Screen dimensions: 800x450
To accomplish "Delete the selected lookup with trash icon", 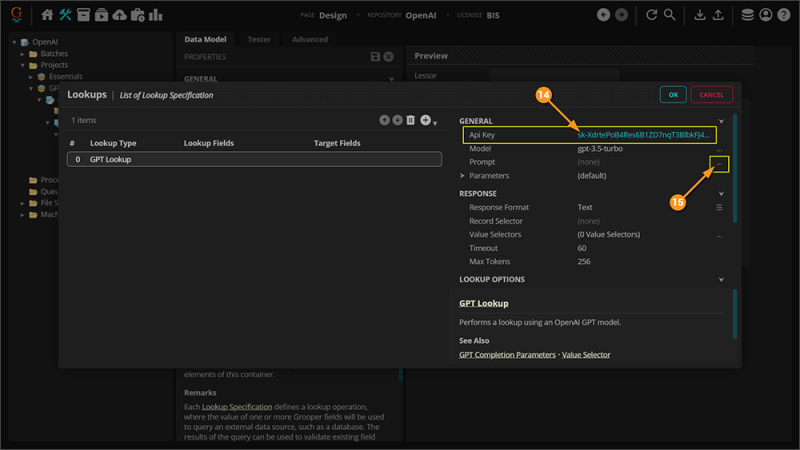I will tap(411, 120).
